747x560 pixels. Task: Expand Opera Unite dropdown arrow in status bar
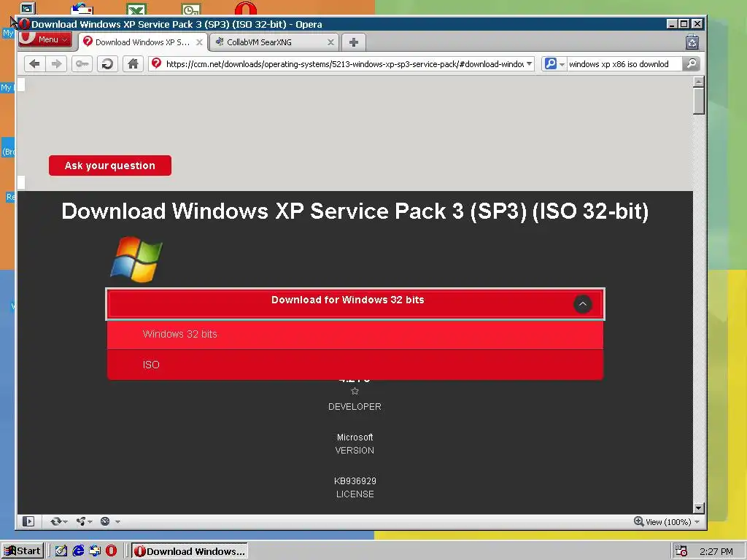point(90,522)
